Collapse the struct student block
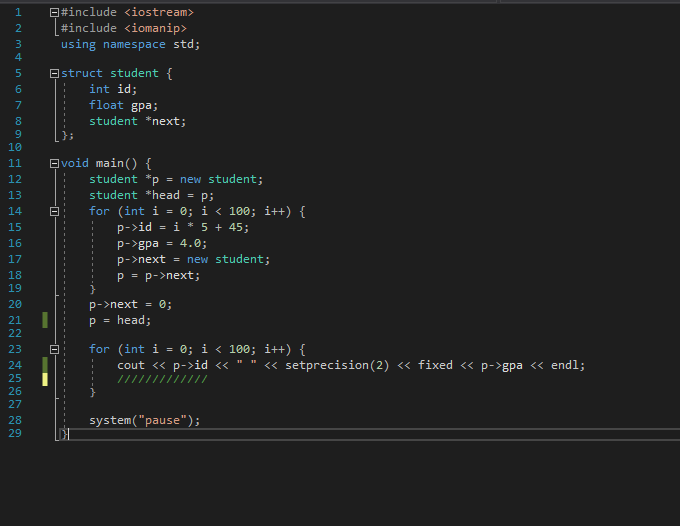Viewport: 680px width, 526px height. click(x=54, y=73)
